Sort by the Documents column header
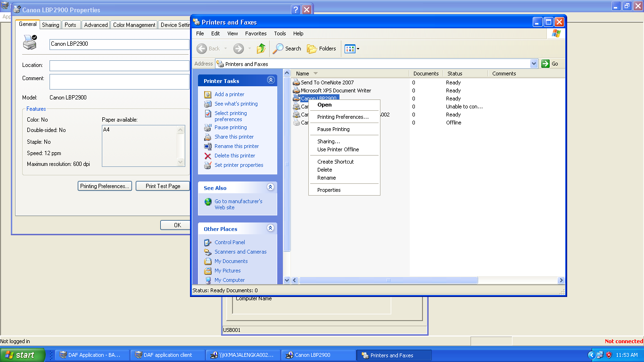 coord(426,74)
